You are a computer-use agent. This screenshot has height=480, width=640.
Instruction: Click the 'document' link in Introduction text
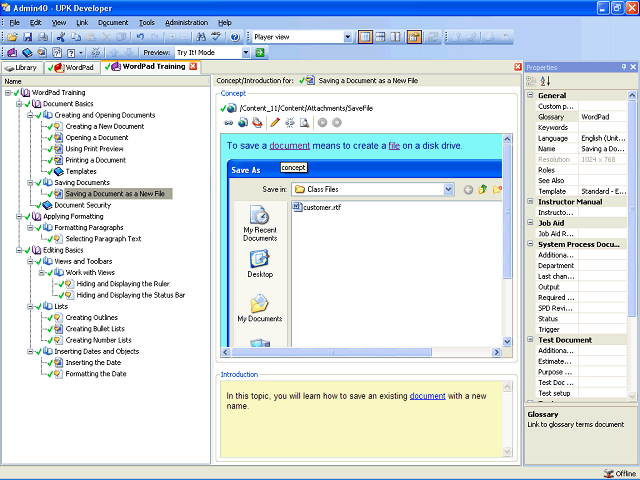427,396
